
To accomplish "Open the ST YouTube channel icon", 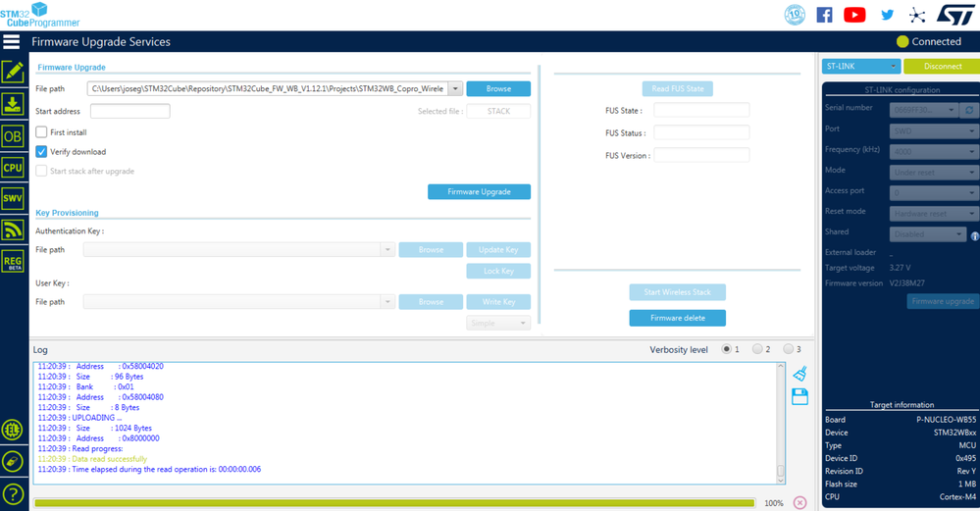I will coord(854,15).
